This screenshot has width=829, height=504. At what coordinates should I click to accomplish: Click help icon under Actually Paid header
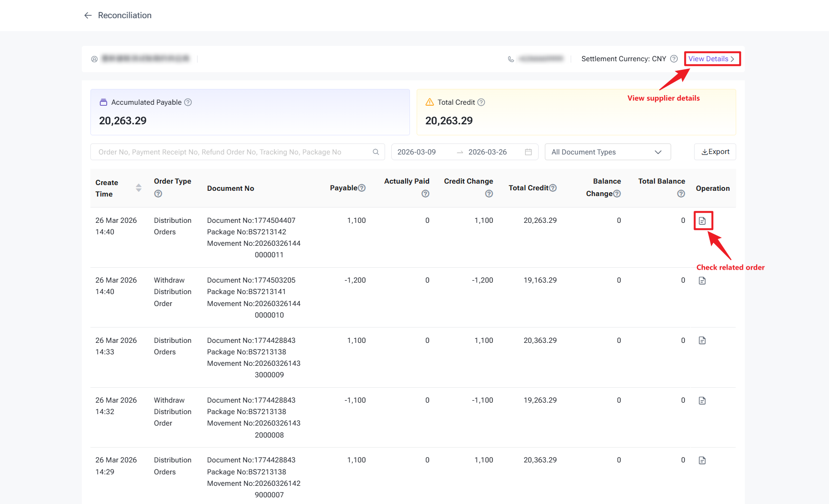425,194
